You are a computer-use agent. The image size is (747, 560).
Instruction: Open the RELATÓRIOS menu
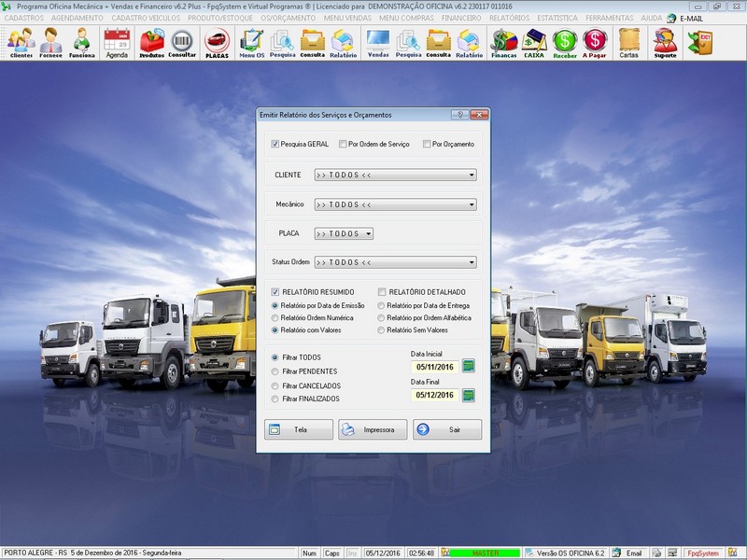tap(509, 18)
